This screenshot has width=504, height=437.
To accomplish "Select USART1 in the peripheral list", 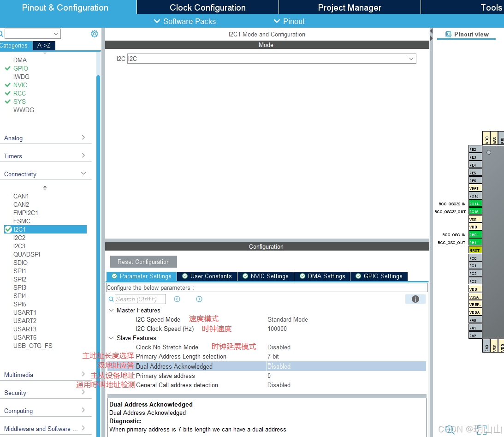I will (x=25, y=312).
